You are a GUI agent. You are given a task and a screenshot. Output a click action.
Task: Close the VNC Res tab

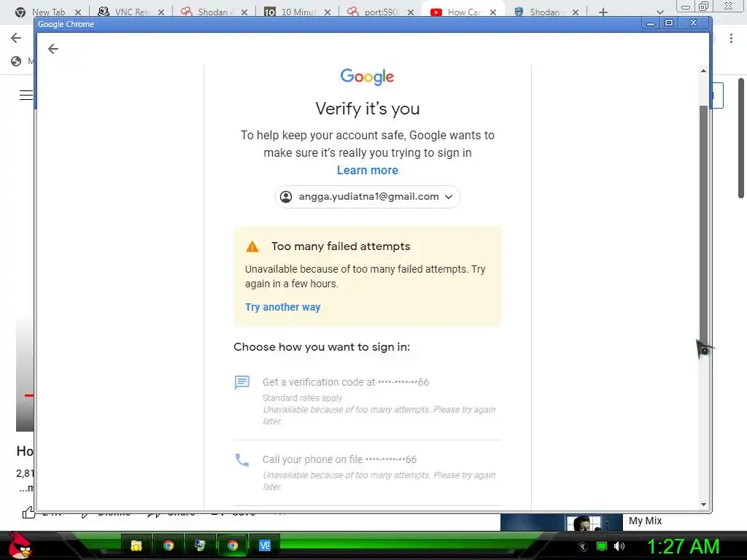[x=161, y=12]
